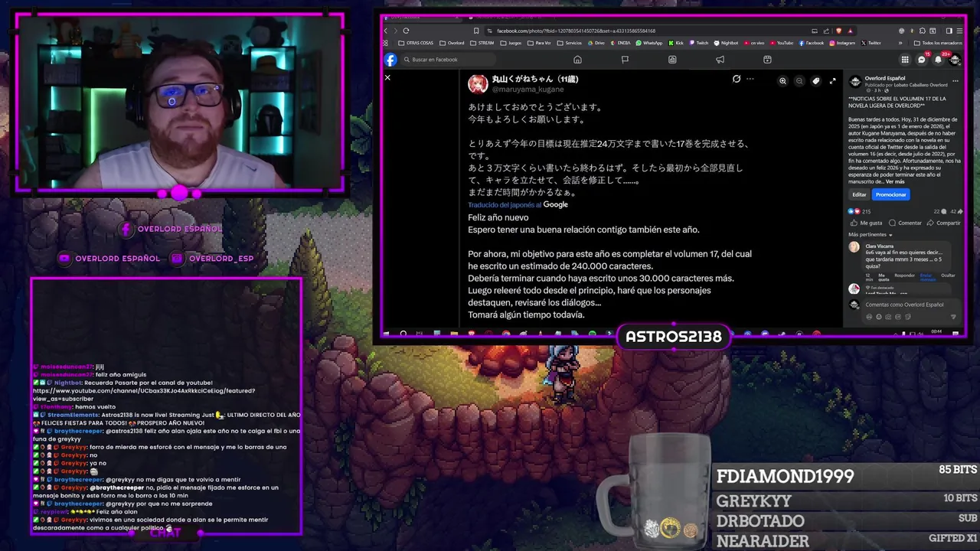Viewport: 980px width, 551px height.
Task: Click the reactions count 215
Action: (x=866, y=211)
